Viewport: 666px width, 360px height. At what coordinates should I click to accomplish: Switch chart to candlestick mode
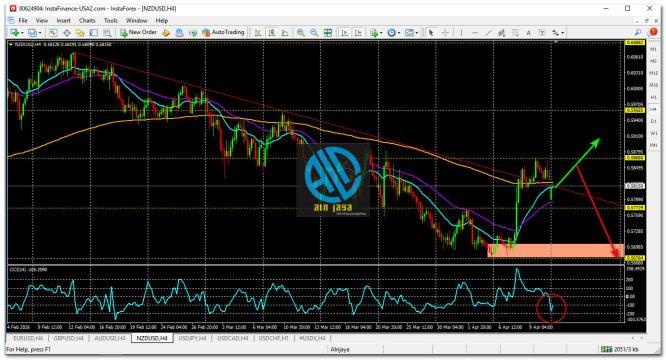coord(271,32)
